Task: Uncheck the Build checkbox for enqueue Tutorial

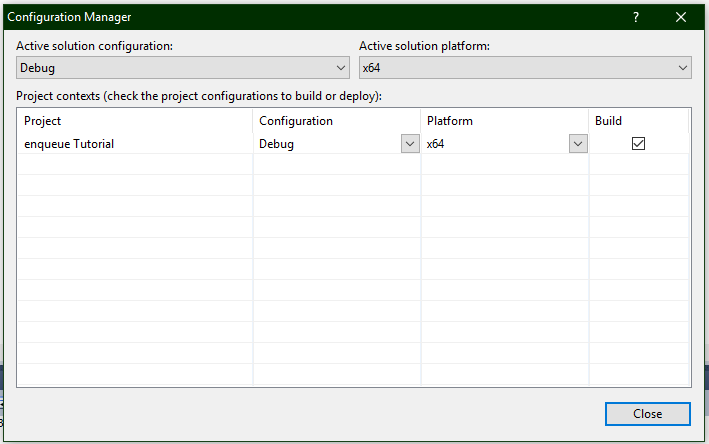Action: [x=638, y=144]
